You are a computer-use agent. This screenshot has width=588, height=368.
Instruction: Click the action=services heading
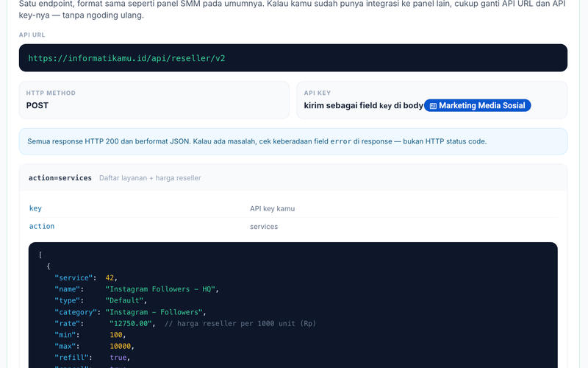(60, 178)
